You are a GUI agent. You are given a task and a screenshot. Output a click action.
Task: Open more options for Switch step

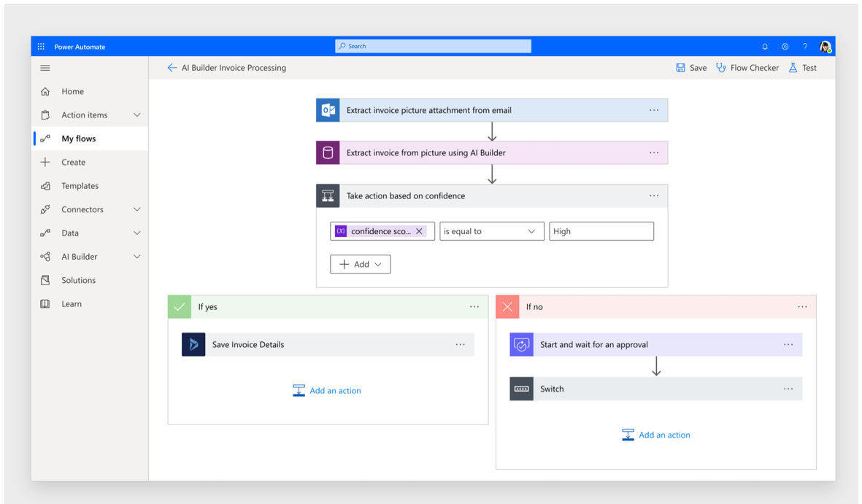click(x=788, y=389)
